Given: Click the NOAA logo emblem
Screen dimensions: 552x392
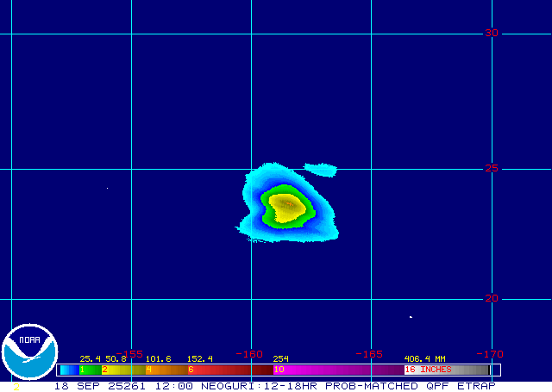Looking at the screenshot, I should tap(29, 351).
